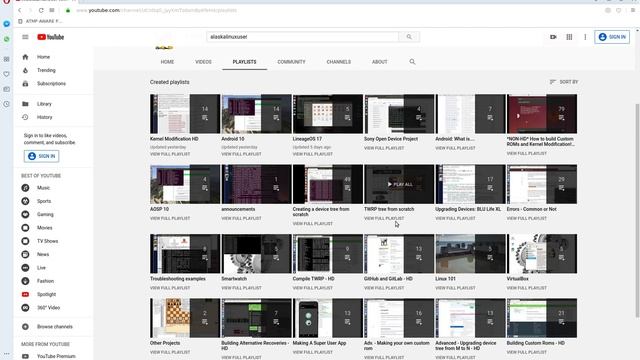Viewport: 640px width, 360px height.
Task: Open the ATMP AWARE bookmark
Action: click(x=40, y=21)
